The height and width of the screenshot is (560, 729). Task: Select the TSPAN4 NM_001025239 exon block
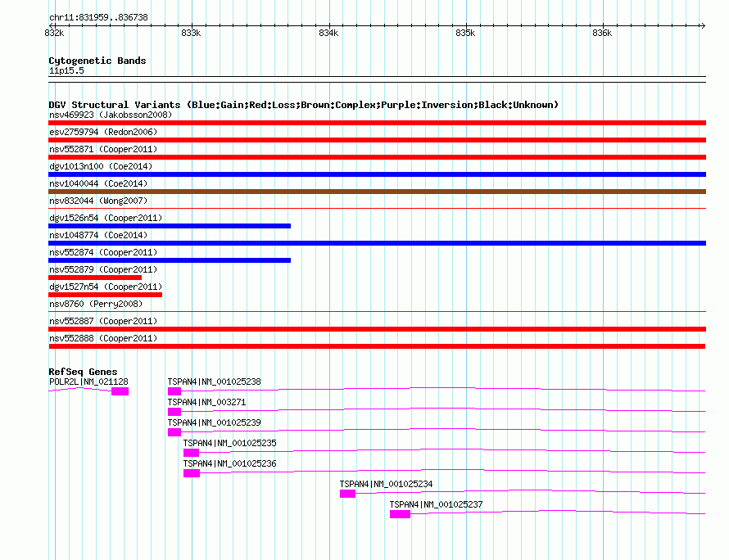[x=174, y=432]
